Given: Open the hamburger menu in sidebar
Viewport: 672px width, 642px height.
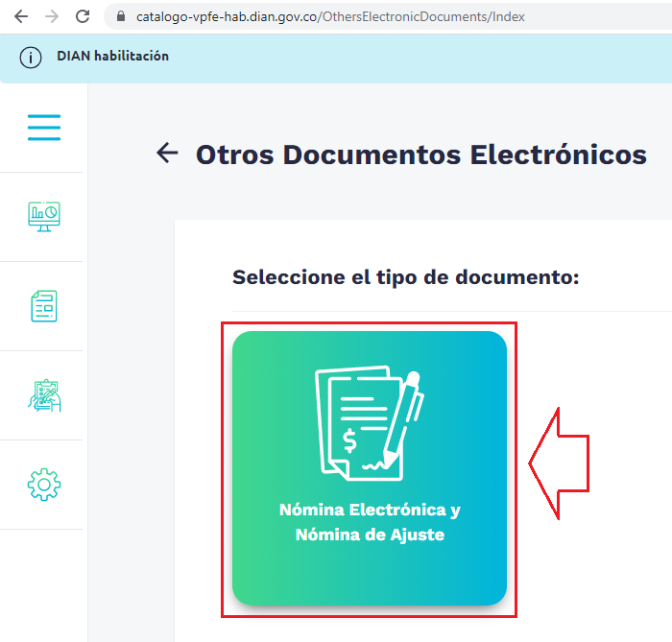Looking at the screenshot, I should click(x=44, y=128).
